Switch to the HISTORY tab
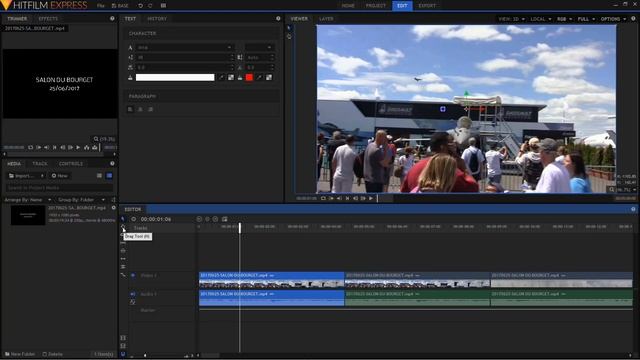The image size is (640, 360). (157, 19)
